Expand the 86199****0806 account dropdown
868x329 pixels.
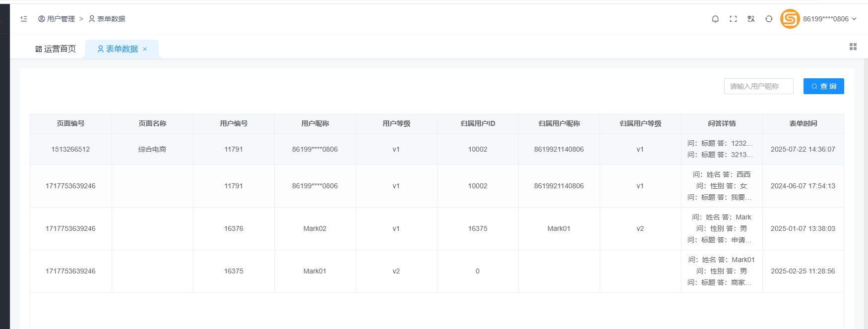click(829, 19)
